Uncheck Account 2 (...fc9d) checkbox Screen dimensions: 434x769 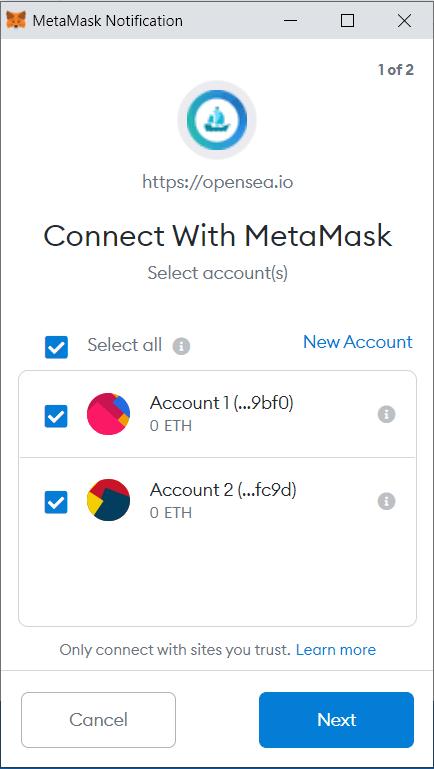click(56, 502)
